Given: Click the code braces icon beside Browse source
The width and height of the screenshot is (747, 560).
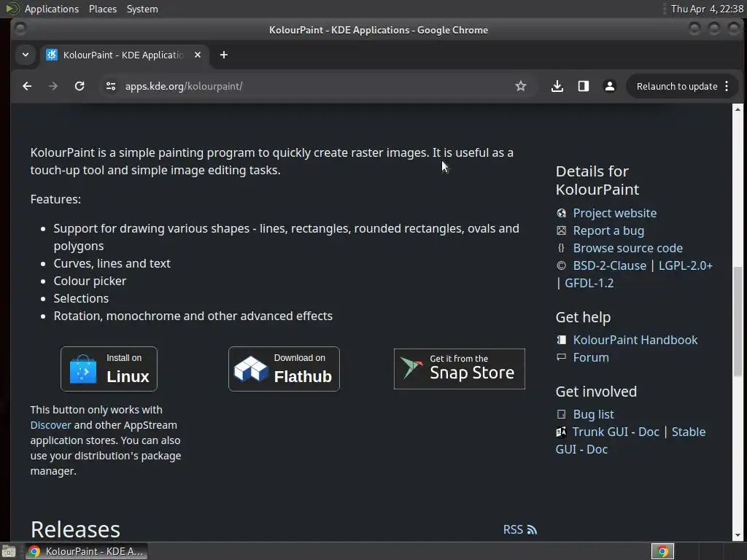Looking at the screenshot, I should [561, 248].
